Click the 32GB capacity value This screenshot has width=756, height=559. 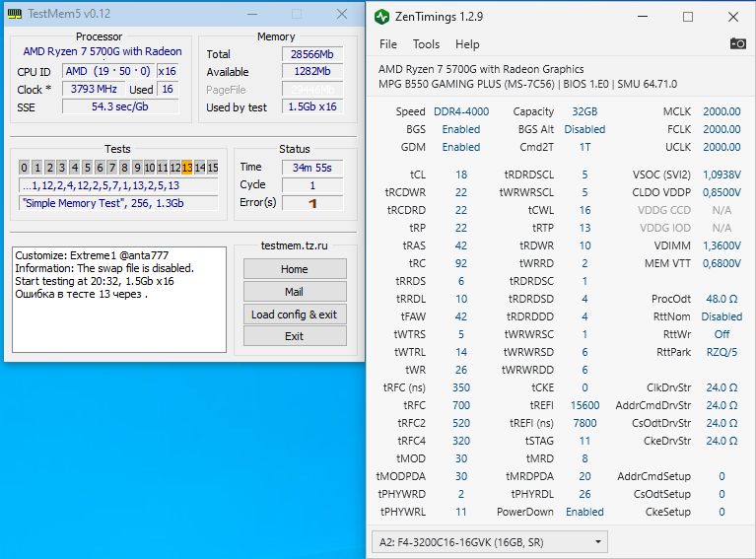tap(584, 111)
